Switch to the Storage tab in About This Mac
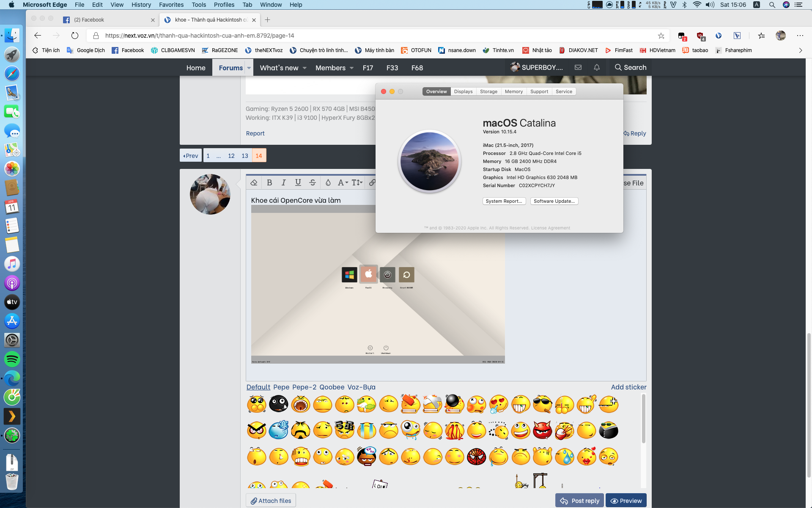 coord(488,91)
